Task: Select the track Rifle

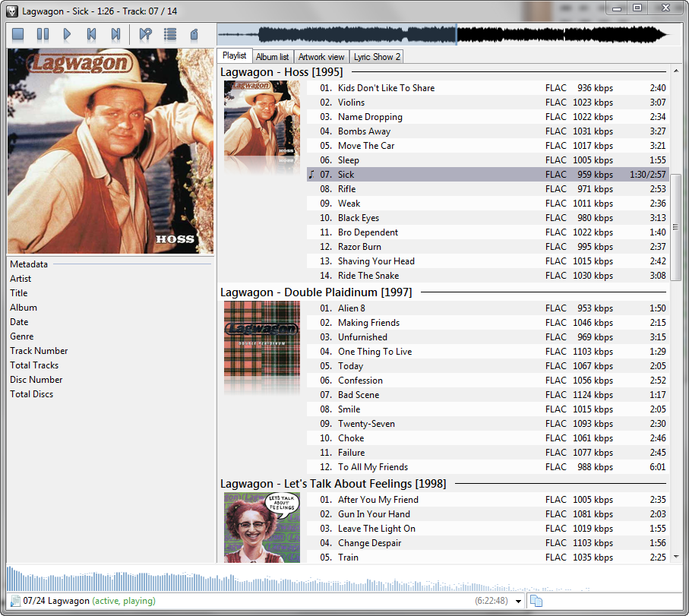Action: pyautogui.click(x=488, y=189)
